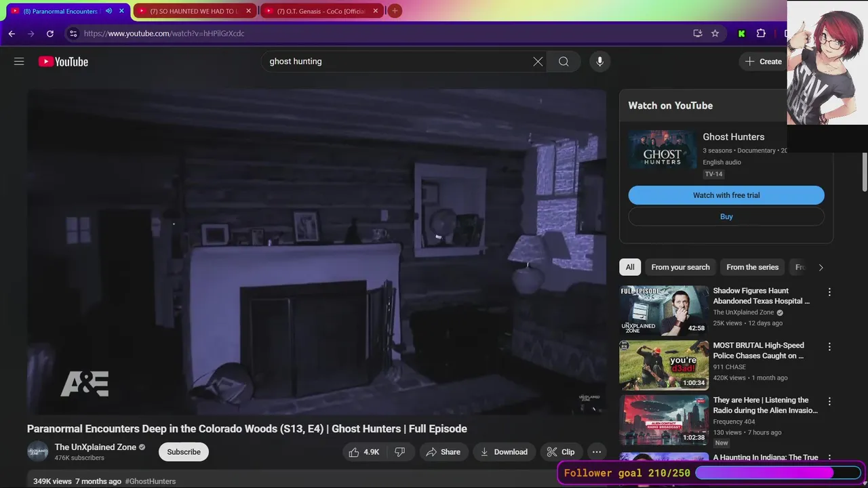The image size is (868, 488).
Task: Share the Ghost Hunters episode
Action: [443, 452]
